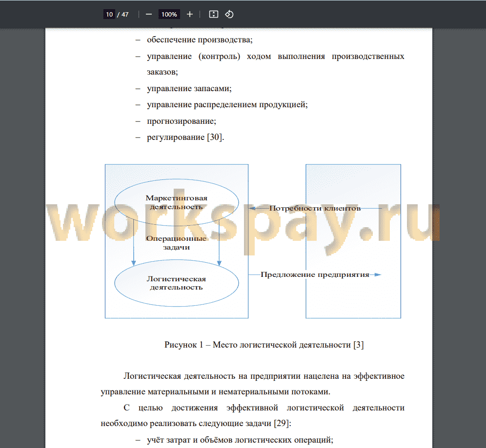486x448 pixels.
Task: Click the 'Логистическая деятельность' ellipse label
Action: (176, 283)
